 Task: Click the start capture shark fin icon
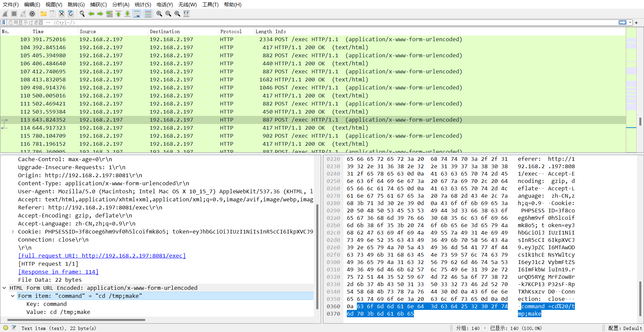click(x=5, y=14)
